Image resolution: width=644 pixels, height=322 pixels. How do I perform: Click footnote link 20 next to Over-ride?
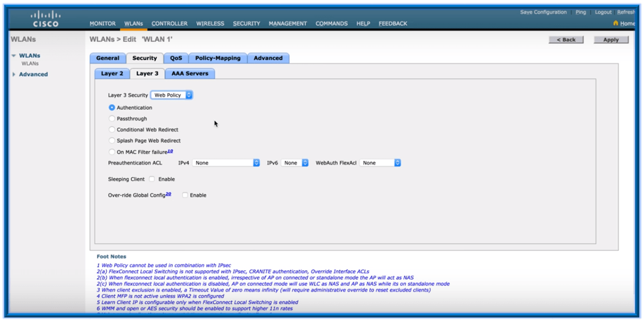pyautogui.click(x=167, y=194)
